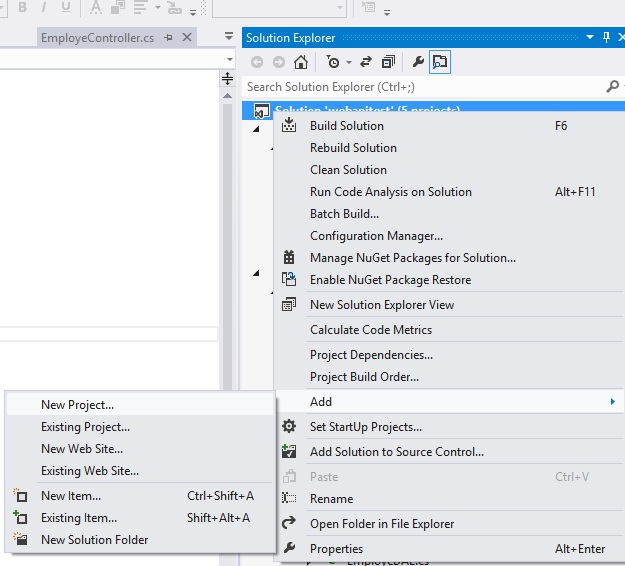This screenshot has width=625, height=566.
Task: Select Set StartUp Projects
Action: click(450, 426)
